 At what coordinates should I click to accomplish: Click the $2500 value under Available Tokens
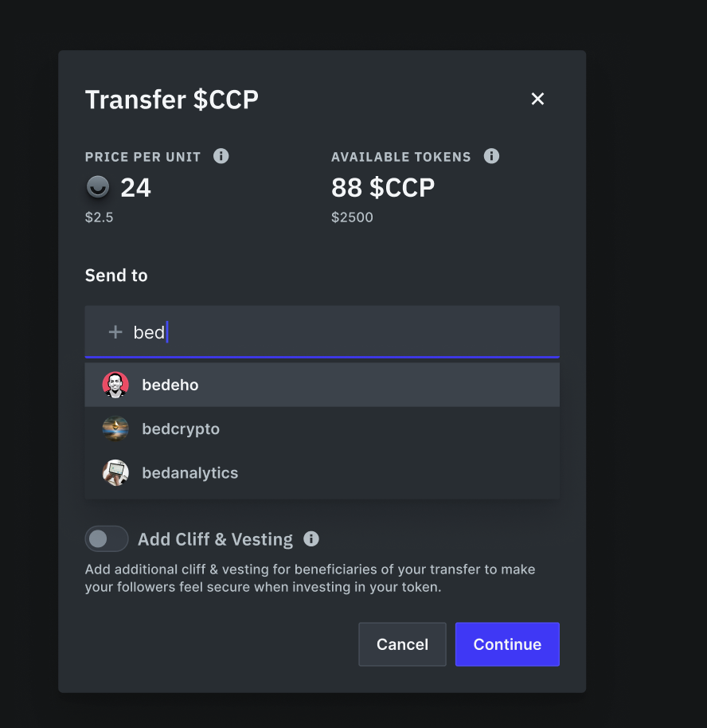352,217
